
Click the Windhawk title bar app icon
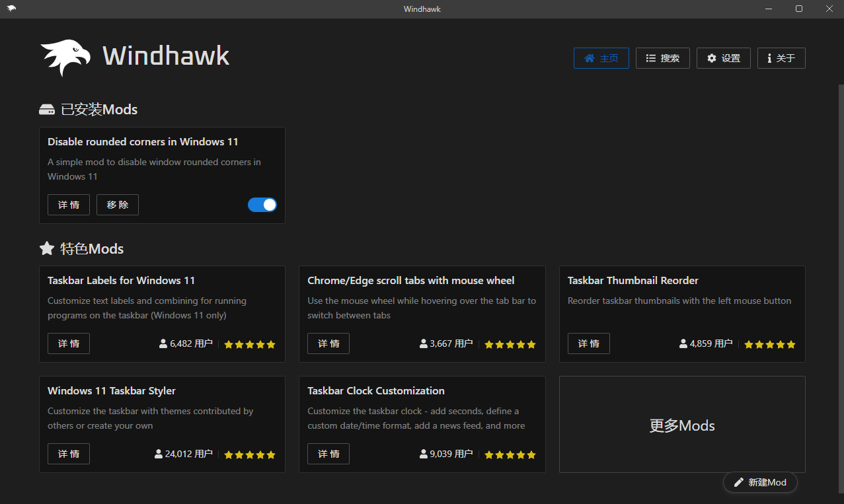click(11, 9)
